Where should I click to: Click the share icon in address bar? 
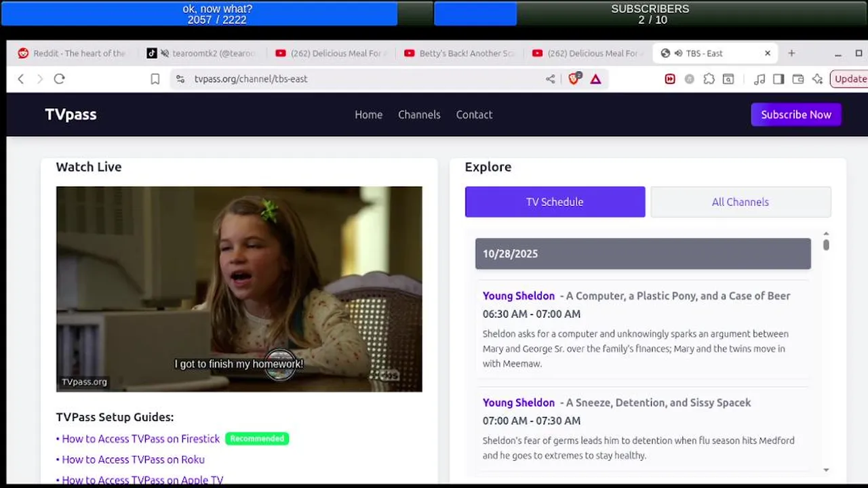[x=550, y=79]
